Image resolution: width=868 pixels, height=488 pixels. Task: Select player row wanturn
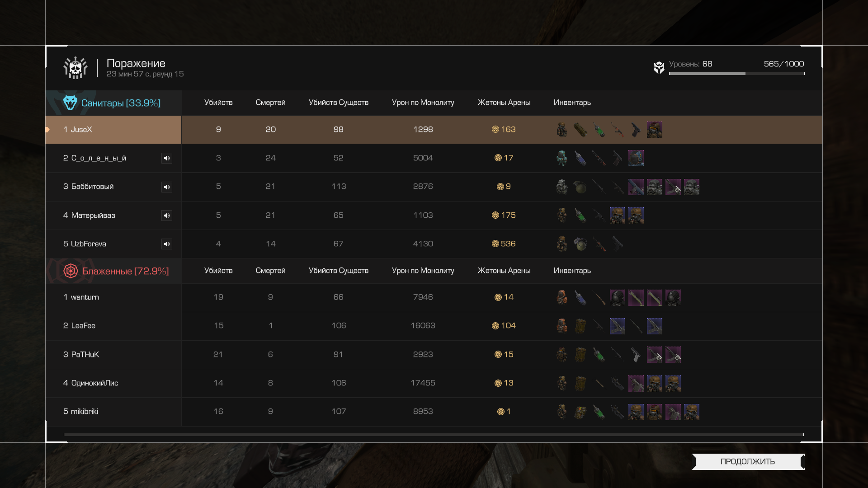point(434,297)
